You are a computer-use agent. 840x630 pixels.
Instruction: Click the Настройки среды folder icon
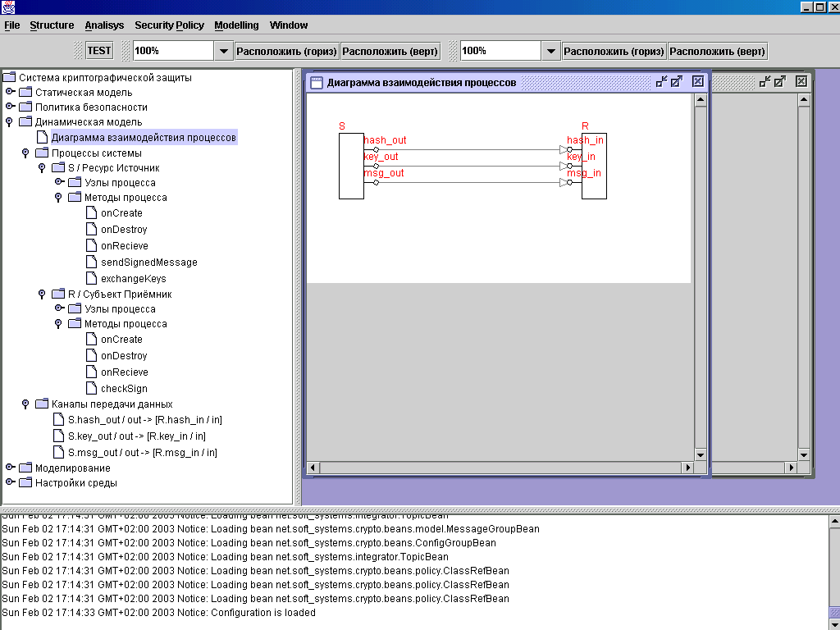[x=25, y=483]
